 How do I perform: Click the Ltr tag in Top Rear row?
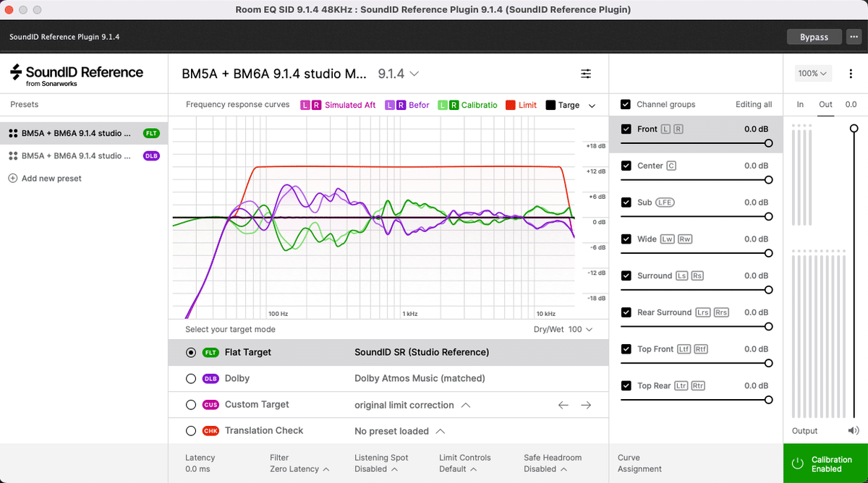681,386
